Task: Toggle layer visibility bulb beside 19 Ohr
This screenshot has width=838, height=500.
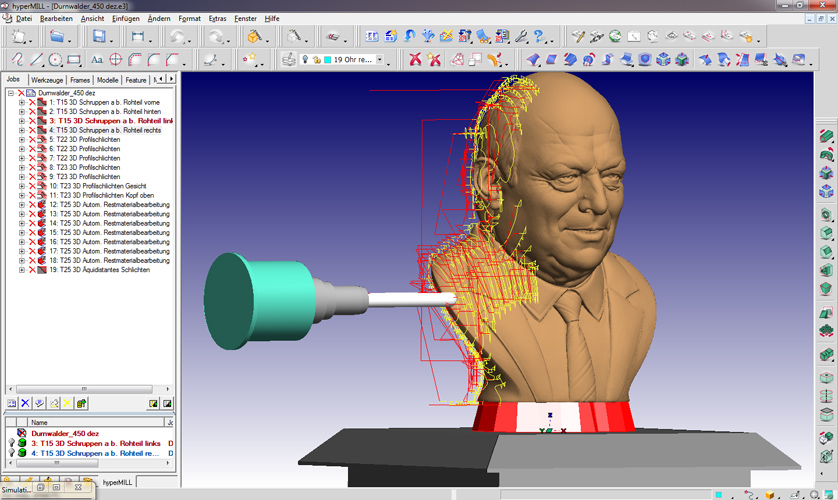Action: click(x=305, y=60)
